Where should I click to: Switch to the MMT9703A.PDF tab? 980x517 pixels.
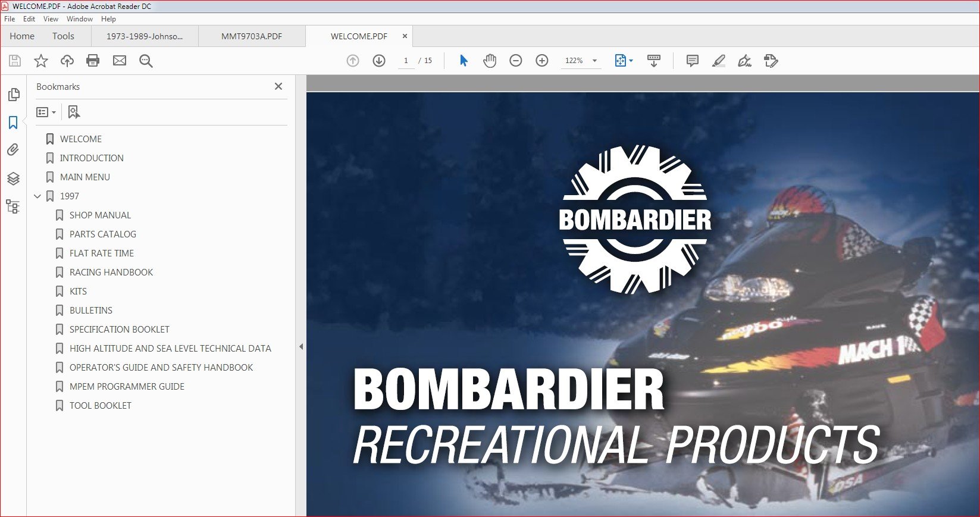coord(252,36)
